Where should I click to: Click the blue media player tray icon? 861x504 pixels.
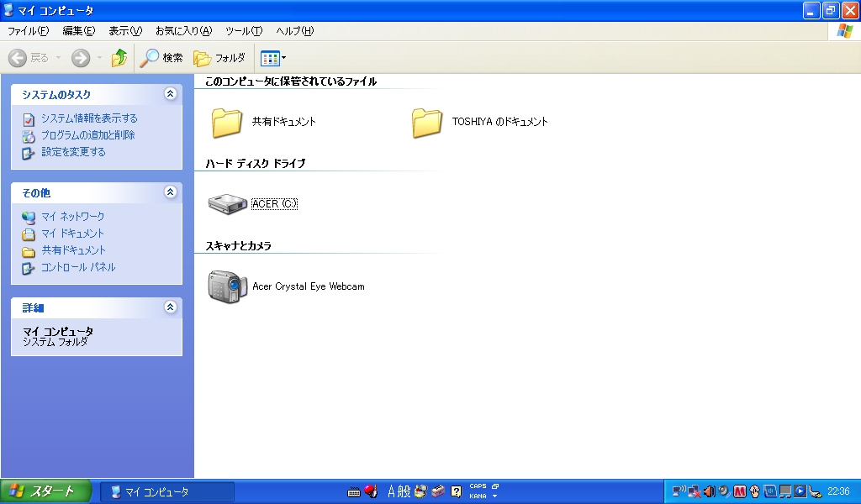pos(800,491)
